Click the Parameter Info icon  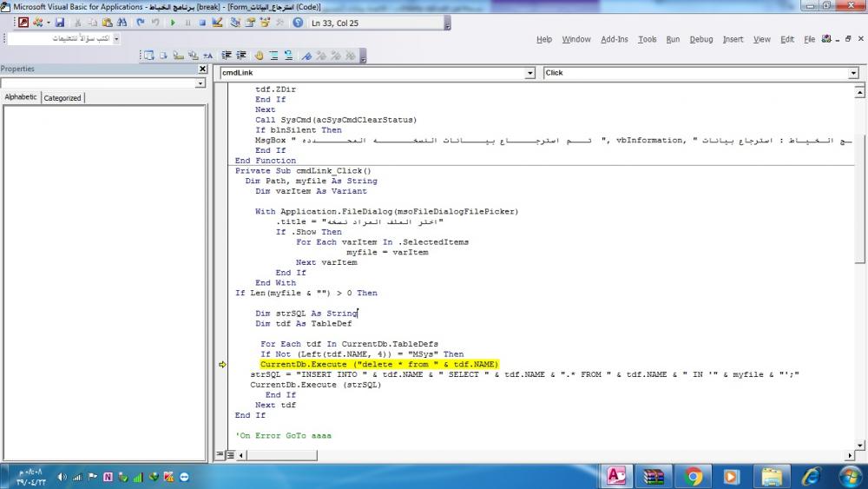point(194,56)
